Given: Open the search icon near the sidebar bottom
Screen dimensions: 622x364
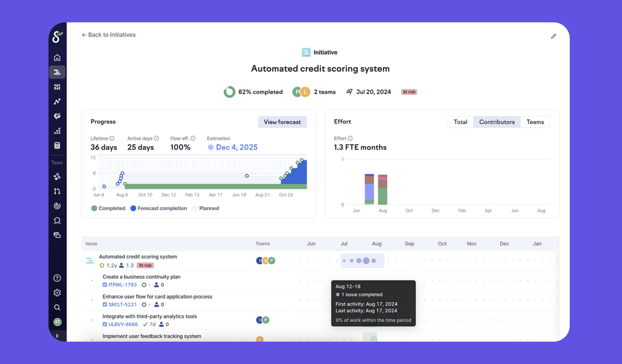Looking at the screenshot, I should point(57,307).
